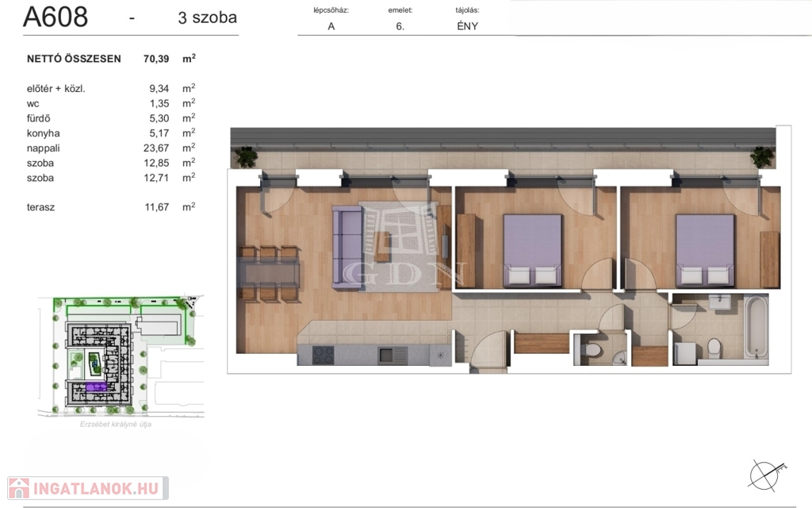The image size is (812, 508).
Task: Select the bed in the middle bedroom
Action: point(533,250)
